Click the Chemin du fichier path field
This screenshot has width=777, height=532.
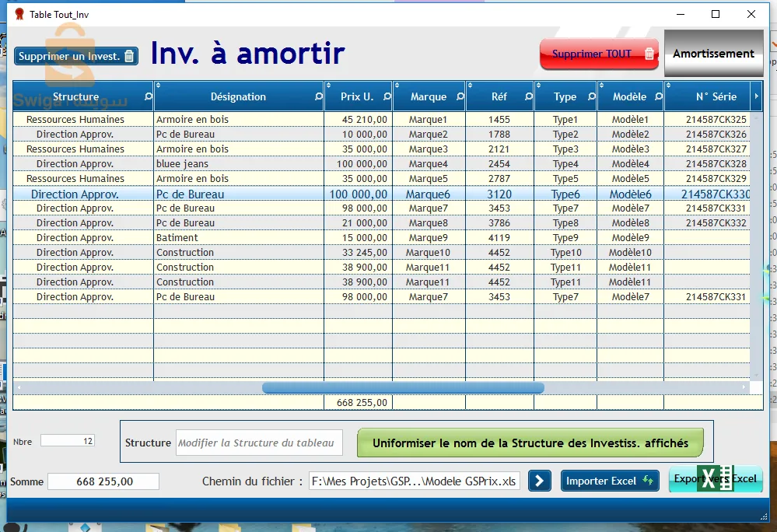tap(414, 481)
